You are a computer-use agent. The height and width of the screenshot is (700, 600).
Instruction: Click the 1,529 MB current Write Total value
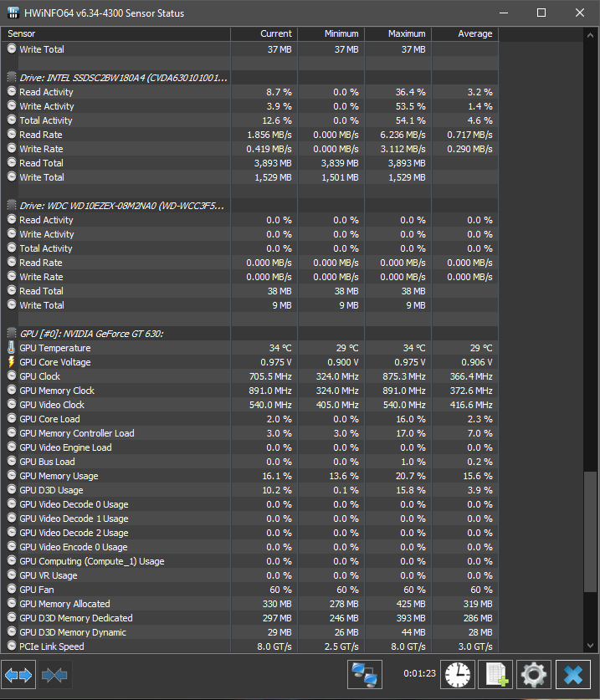coord(273,177)
